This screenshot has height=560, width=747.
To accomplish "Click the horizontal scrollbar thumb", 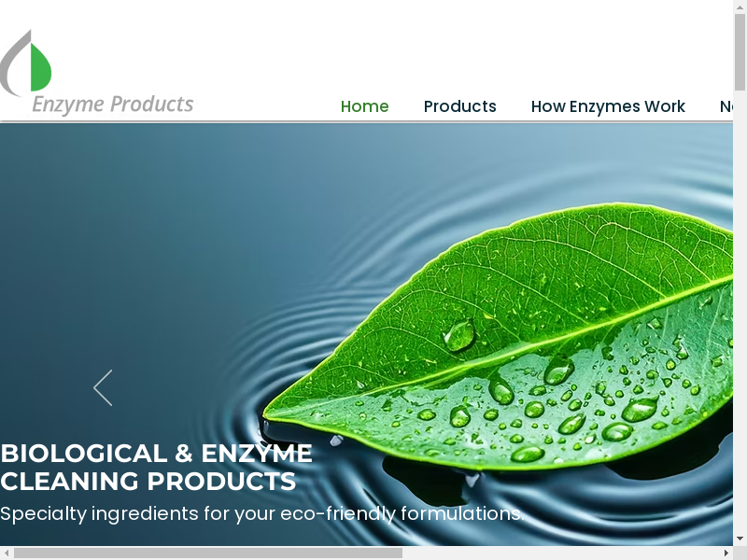I will (208, 553).
